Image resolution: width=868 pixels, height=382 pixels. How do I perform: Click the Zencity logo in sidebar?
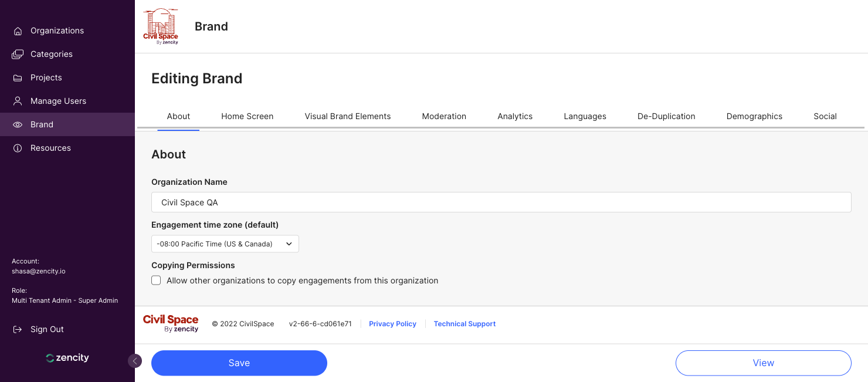(67, 358)
